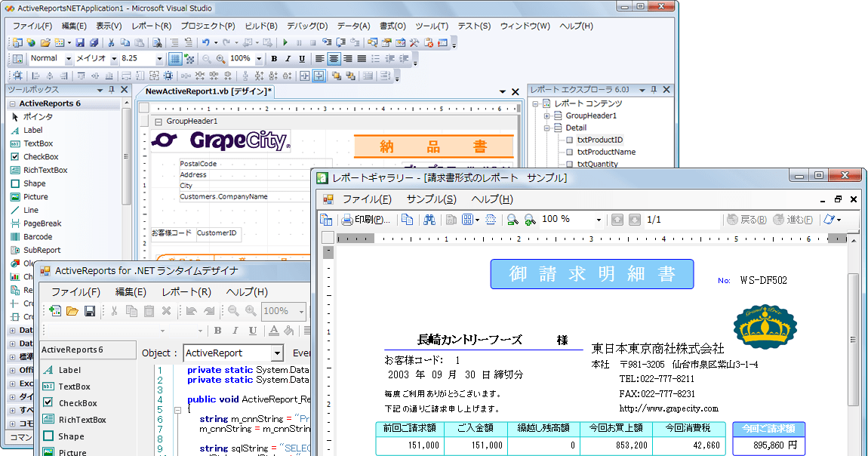Open ファイル(F) menu in Visual Studio
The image size is (868, 456).
[x=32, y=26]
